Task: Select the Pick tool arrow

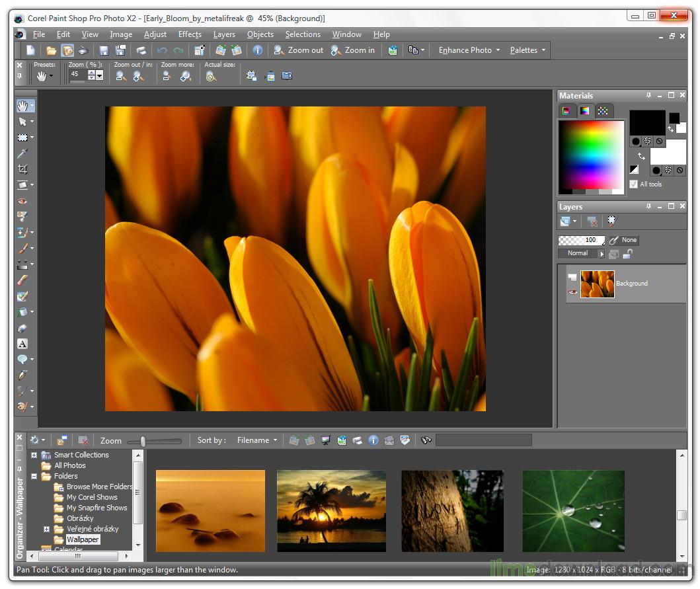Action: (x=22, y=122)
